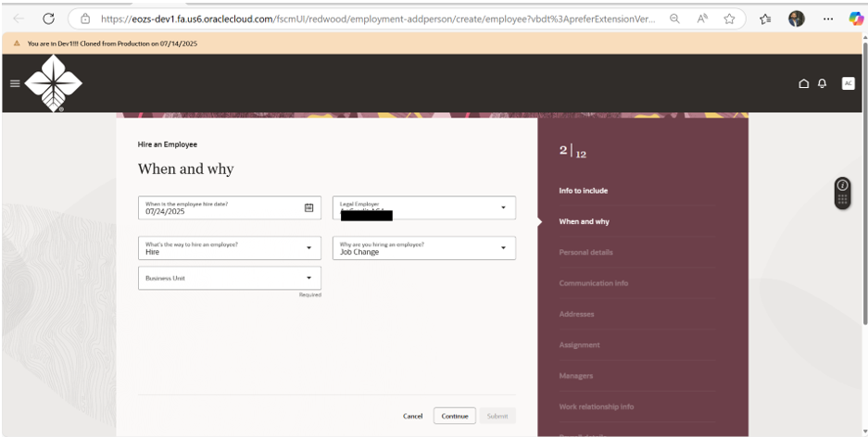This screenshot has width=868, height=437.
Task: Open the AC user profile badge
Action: [x=848, y=83]
